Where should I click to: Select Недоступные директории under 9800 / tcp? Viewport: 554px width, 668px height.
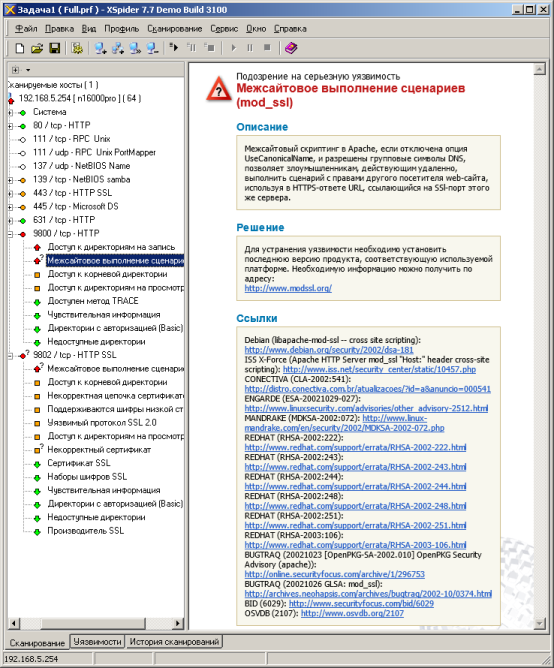96,342
